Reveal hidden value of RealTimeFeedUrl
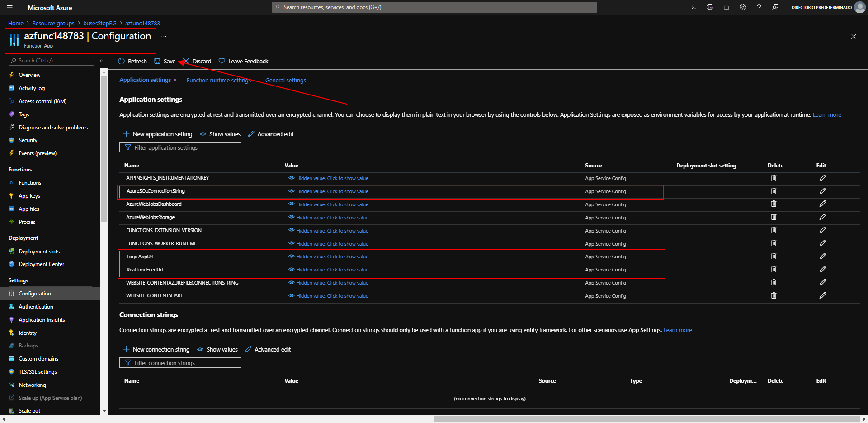The image size is (868, 423). (328, 270)
